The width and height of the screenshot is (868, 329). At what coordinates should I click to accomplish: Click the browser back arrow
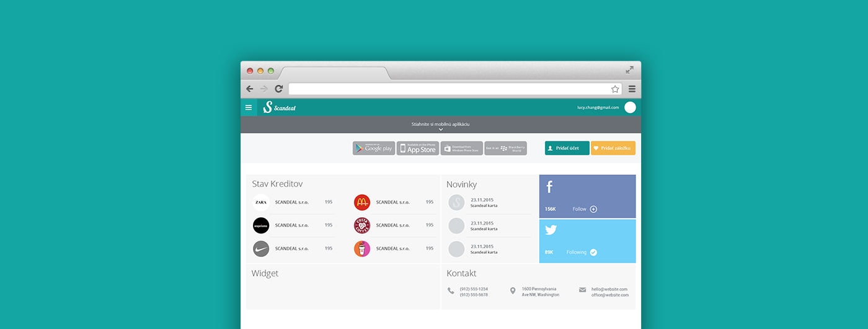click(x=250, y=89)
